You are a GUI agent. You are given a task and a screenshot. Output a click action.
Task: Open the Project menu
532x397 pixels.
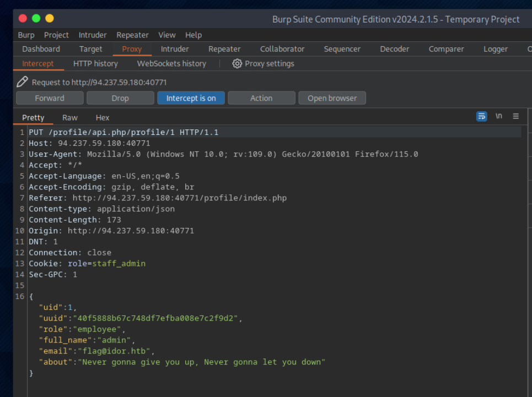(x=56, y=35)
